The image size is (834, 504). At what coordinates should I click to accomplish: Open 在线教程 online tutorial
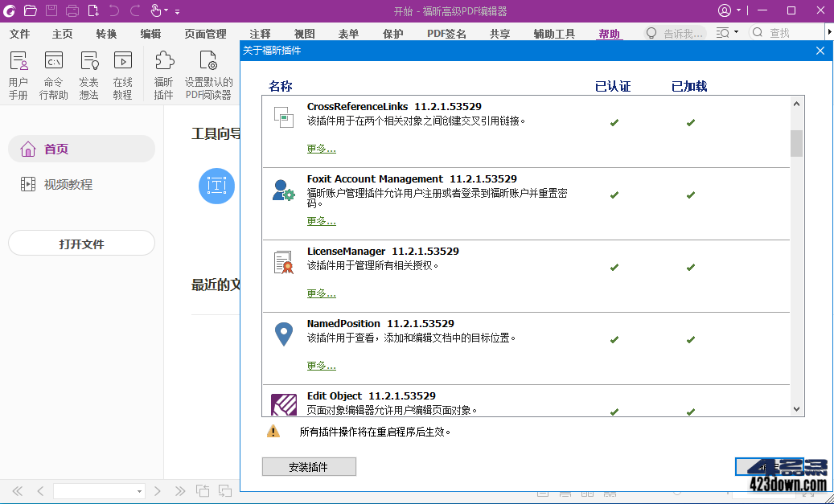point(123,76)
